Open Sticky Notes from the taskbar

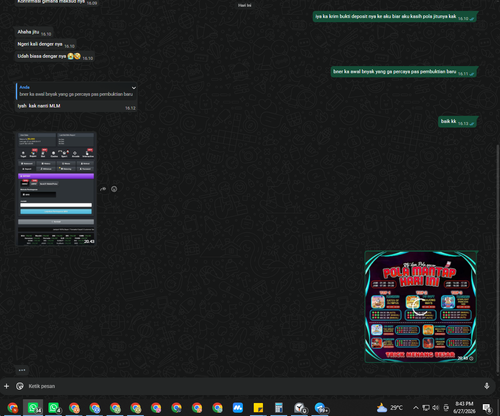[x=258, y=408]
